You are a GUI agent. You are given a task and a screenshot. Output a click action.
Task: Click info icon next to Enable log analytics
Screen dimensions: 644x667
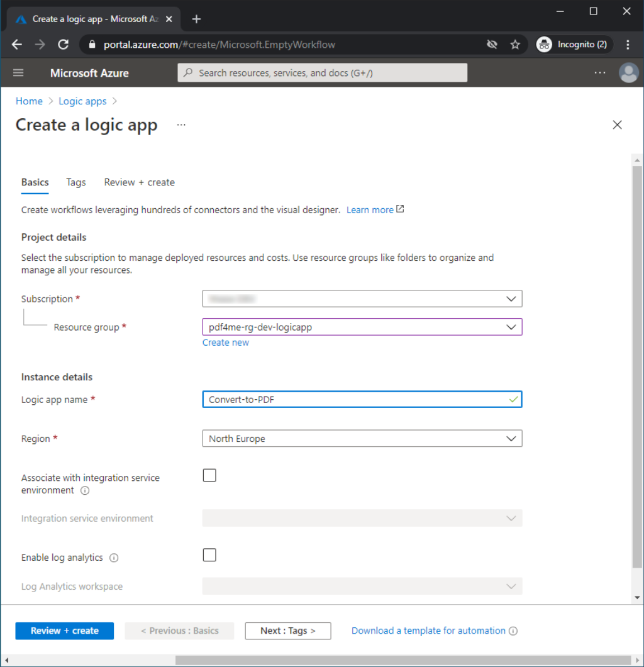pyautogui.click(x=114, y=558)
